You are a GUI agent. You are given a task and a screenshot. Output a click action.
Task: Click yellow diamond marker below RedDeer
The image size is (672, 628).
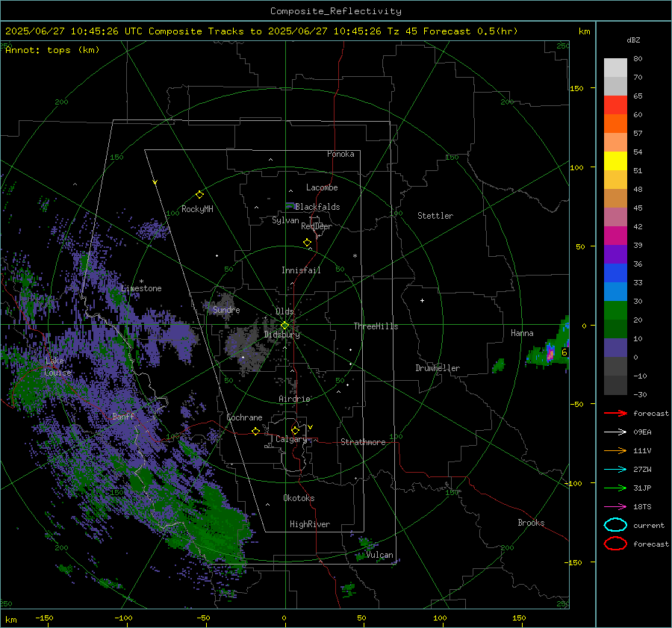[307, 243]
